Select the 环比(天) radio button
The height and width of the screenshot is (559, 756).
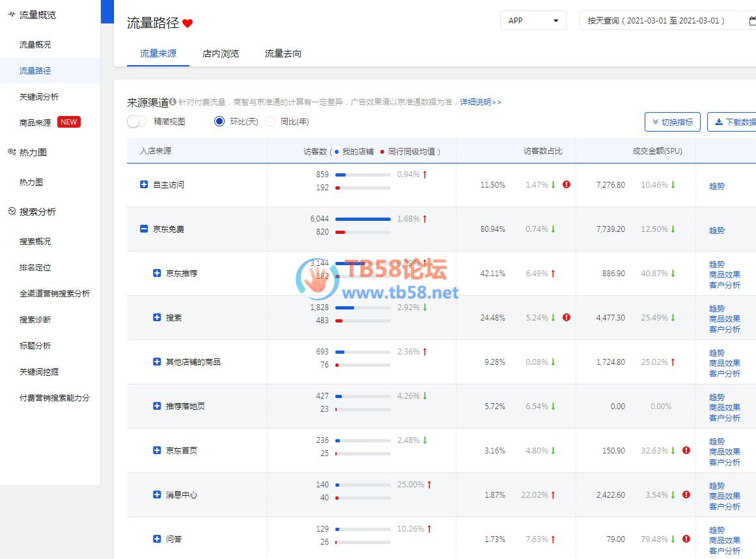coord(219,121)
